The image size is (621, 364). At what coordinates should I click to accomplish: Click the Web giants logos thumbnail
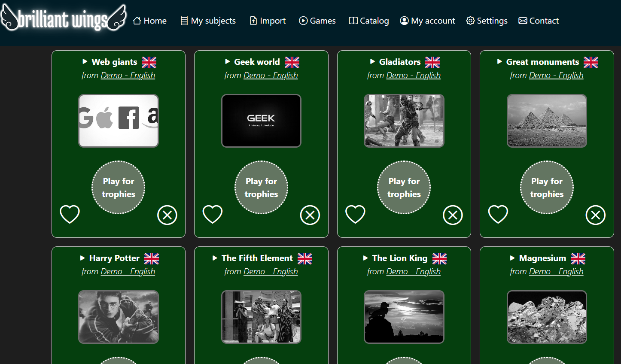pyautogui.click(x=119, y=121)
